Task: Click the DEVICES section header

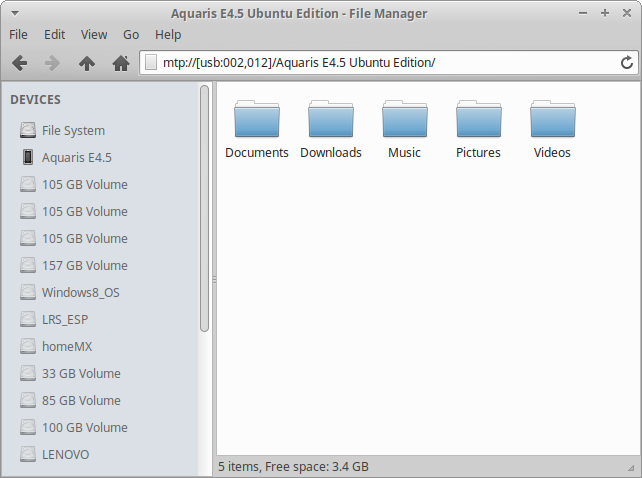Action: click(35, 100)
